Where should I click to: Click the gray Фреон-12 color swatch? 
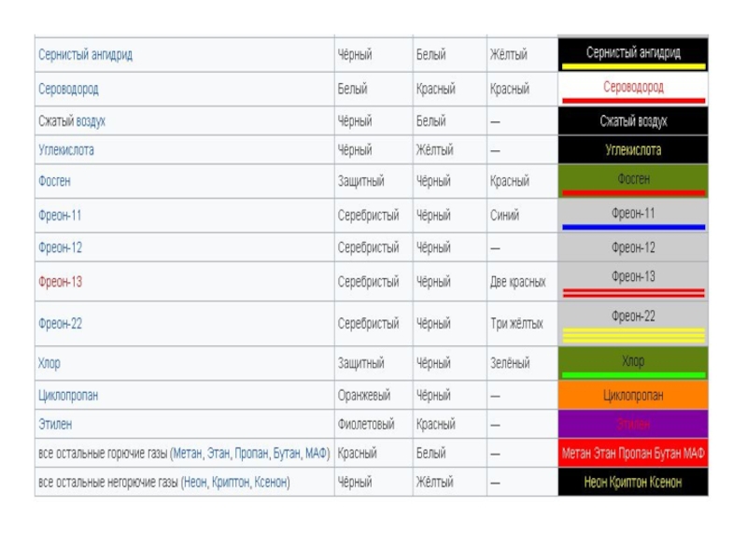(x=633, y=248)
